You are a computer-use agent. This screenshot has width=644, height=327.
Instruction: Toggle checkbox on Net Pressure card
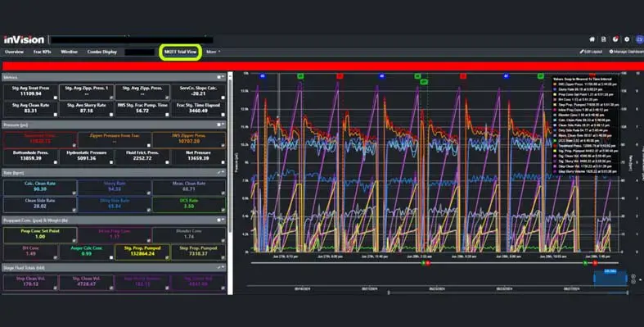click(x=223, y=162)
